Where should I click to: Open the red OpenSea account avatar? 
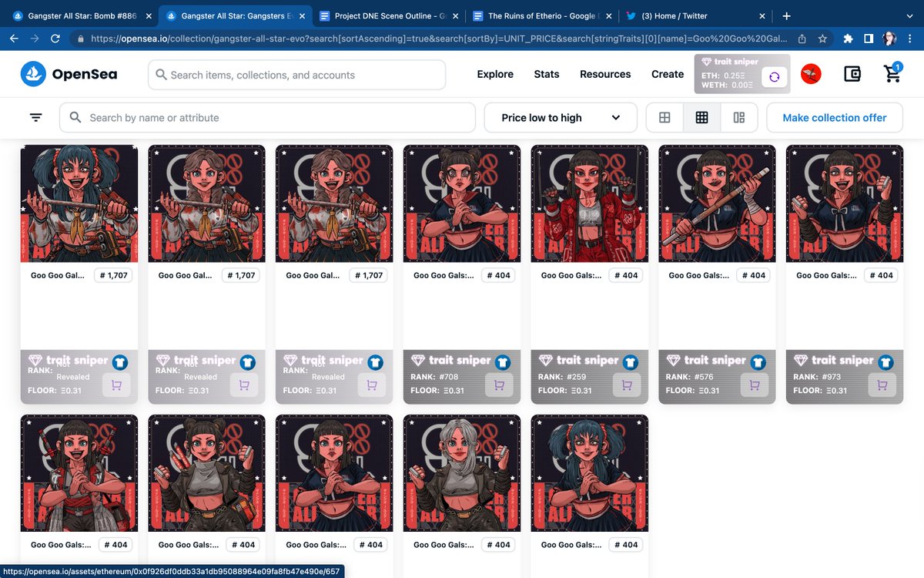(x=811, y=74)
